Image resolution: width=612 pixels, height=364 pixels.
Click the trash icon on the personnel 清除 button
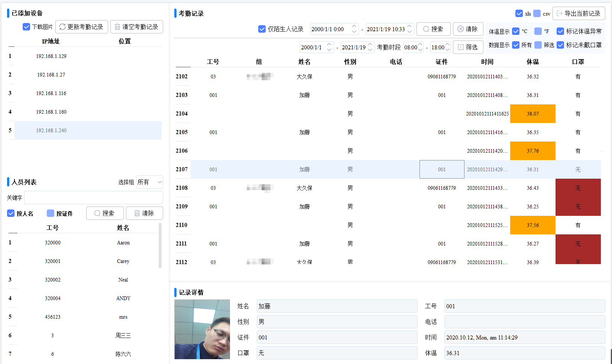click(137, 213)
